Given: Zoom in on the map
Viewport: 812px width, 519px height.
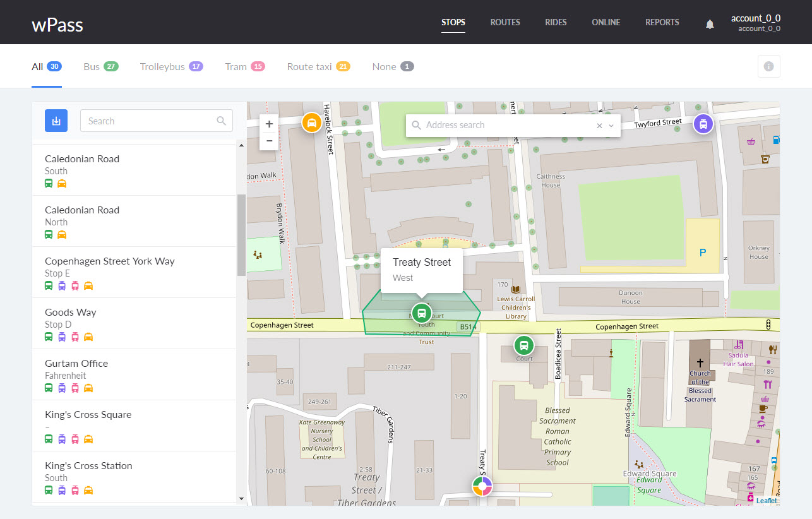Looking at the screenshot, I should tap(269, 124).
